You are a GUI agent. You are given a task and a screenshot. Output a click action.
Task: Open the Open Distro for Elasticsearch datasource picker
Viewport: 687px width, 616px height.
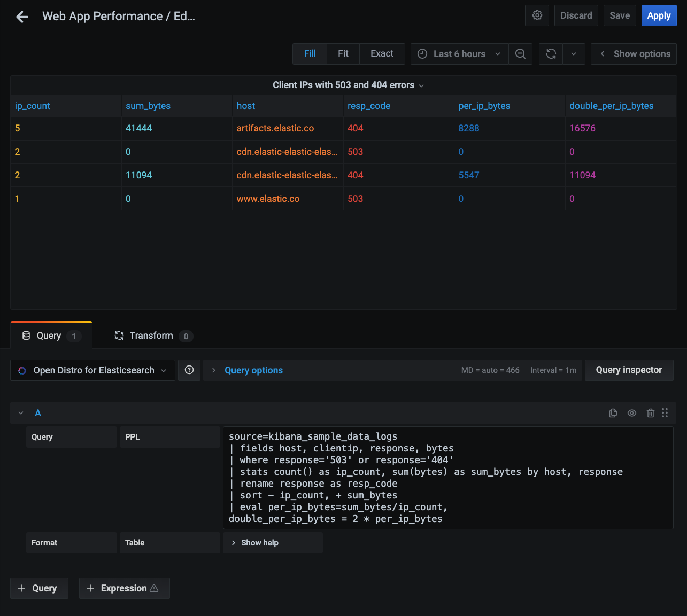[x=92, y=370]
